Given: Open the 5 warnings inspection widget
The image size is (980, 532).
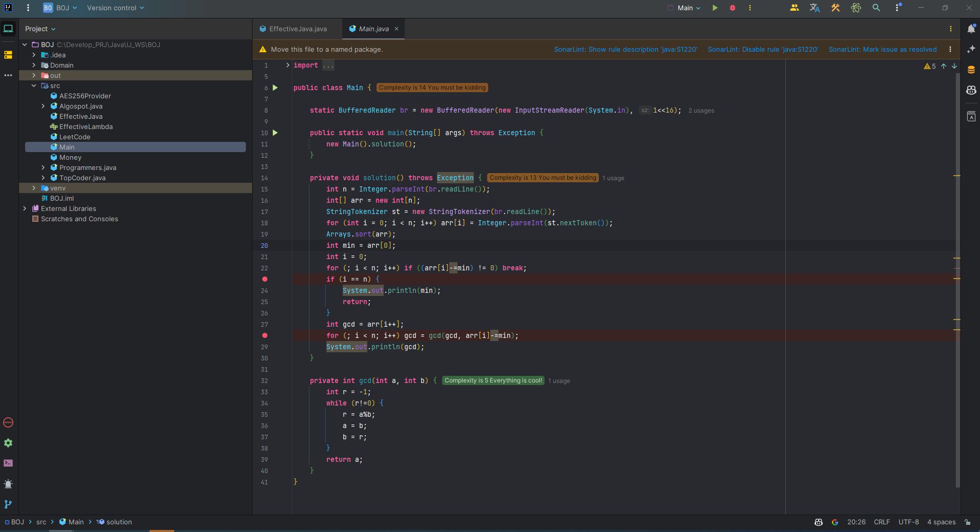Looking at the screenshot, I should (x=930, y=66).
